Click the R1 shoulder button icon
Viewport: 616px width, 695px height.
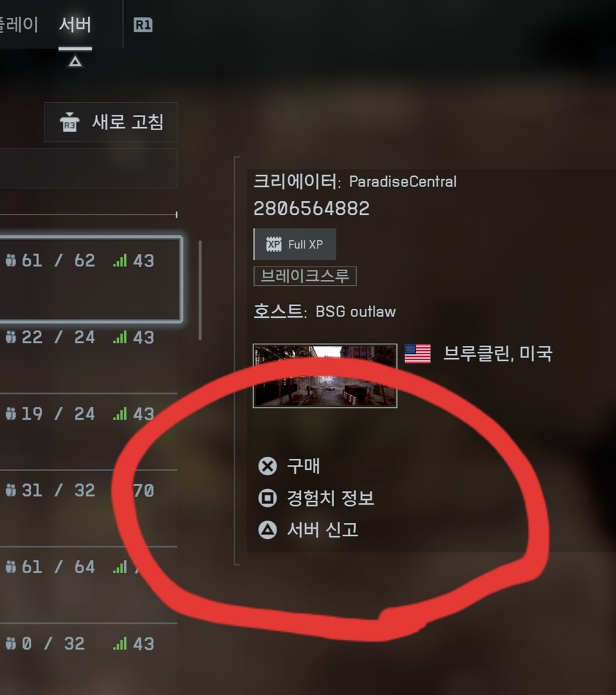click(142, 25)
